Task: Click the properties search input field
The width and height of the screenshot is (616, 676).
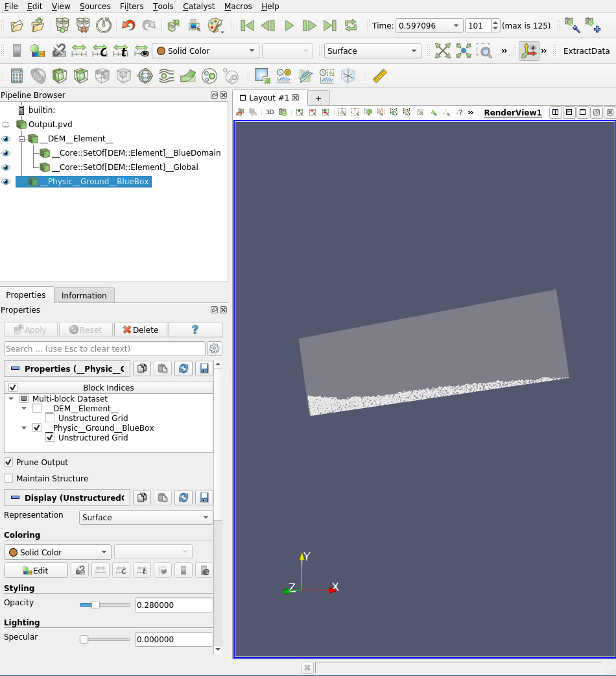Action: [104, 348]
